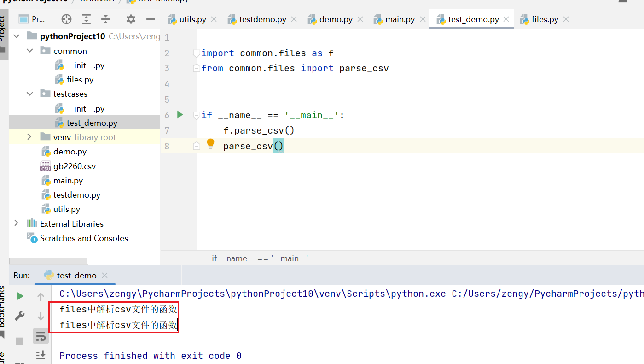Viewport: 644px width, 364px height.
Task: Close the test_demo.py editor tab
Action: click(506, 19)
